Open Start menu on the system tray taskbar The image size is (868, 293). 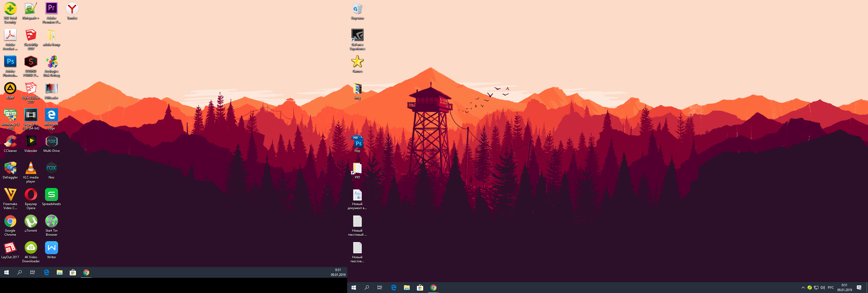click(353, 288)
